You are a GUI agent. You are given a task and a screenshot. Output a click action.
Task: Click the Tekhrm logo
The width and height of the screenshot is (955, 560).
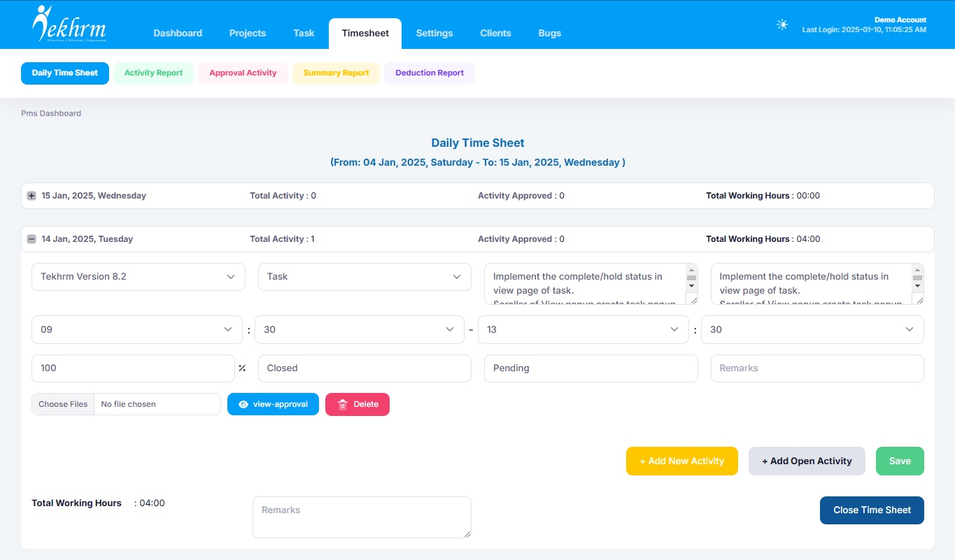tap(69, 24)
